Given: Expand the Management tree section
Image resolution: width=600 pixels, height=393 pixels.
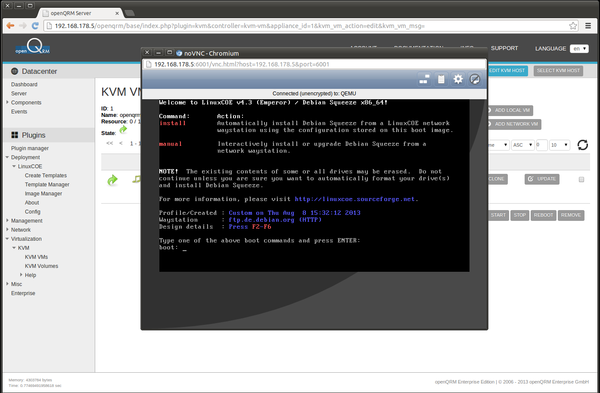Looking at the screenshot, I should point(7,220).
